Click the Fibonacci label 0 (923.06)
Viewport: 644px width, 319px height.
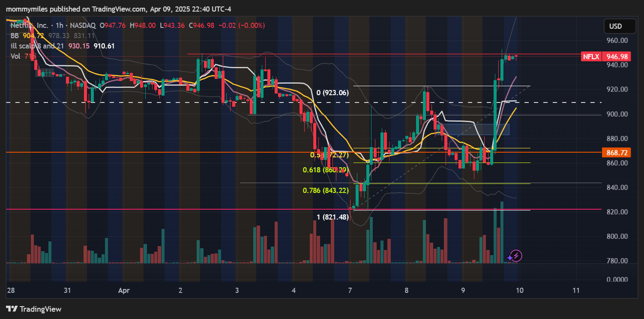(332, 93)
